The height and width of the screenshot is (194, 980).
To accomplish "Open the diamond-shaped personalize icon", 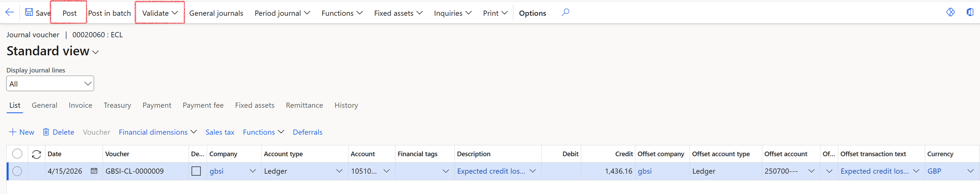I will pos(950,13).
